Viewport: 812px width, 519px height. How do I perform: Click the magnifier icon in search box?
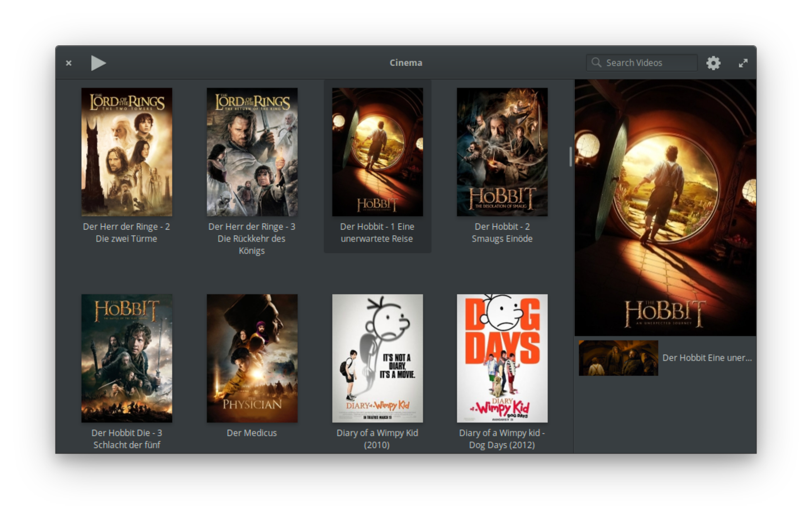point(596,62)
